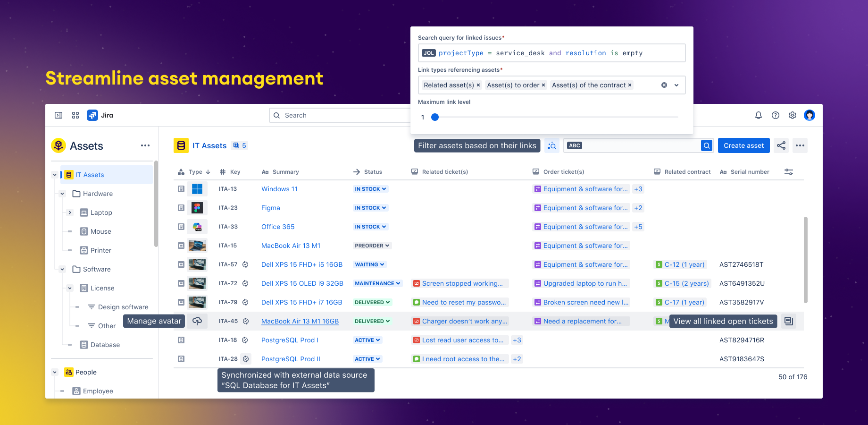The image size is (868, 425).
Task: Click the notifications bell icon
Action: tap(759, 115)
